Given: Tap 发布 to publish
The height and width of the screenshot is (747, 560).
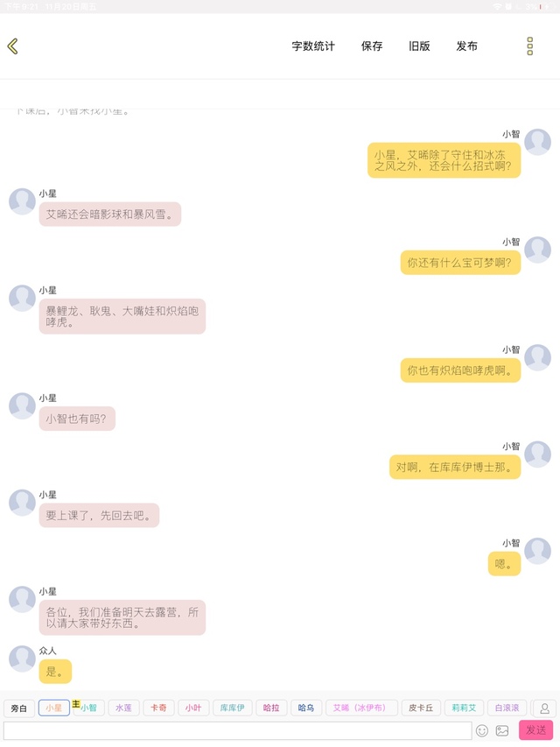Looking at the screenshot, I should coord(466,46).
